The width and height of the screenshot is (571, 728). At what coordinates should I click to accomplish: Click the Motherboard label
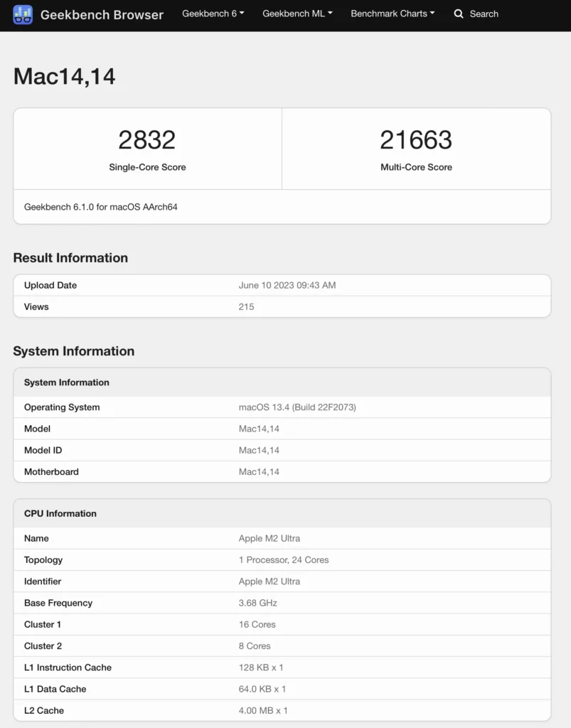[x=51, y=472]
